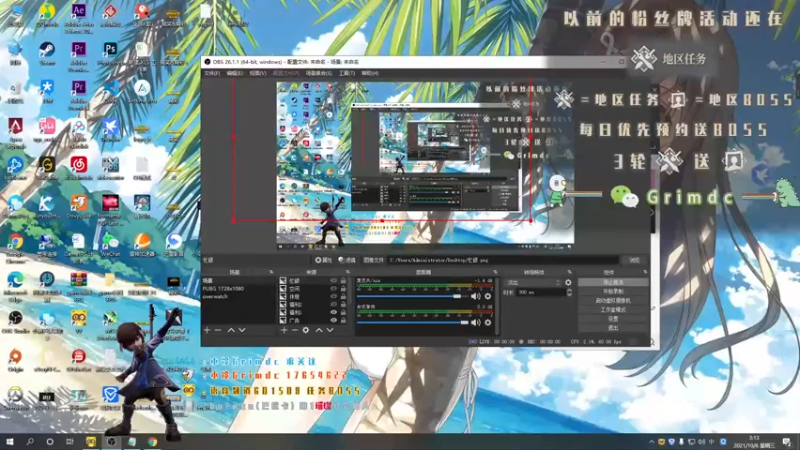
Task: Toggle visibility eye of the 忙碌 source
Action: point(334,281)
